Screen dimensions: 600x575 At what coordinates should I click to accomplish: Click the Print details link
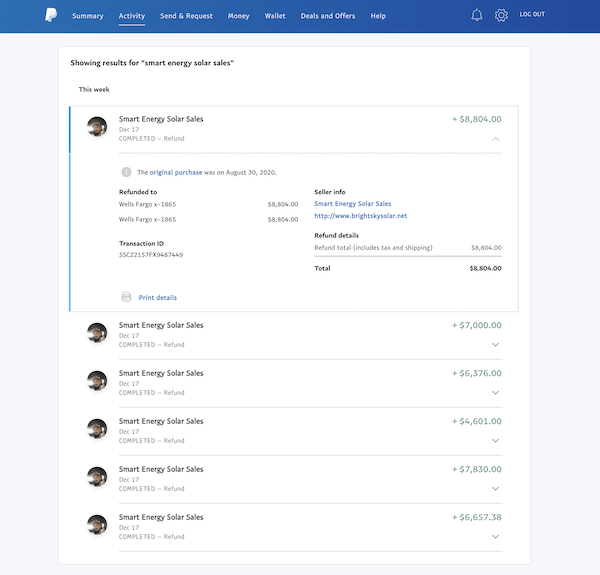(158, 298)
